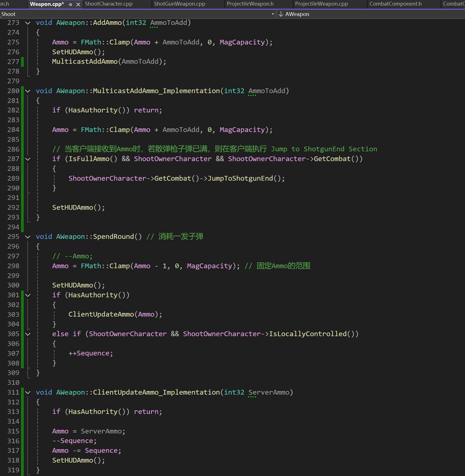This screenshot has width=465, height=476.
Task: Open the CombatComponent.h tab
Action: (395, 4)
